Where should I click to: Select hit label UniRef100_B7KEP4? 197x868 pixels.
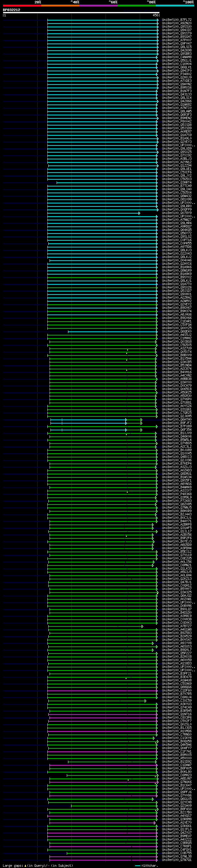point(177,464)
